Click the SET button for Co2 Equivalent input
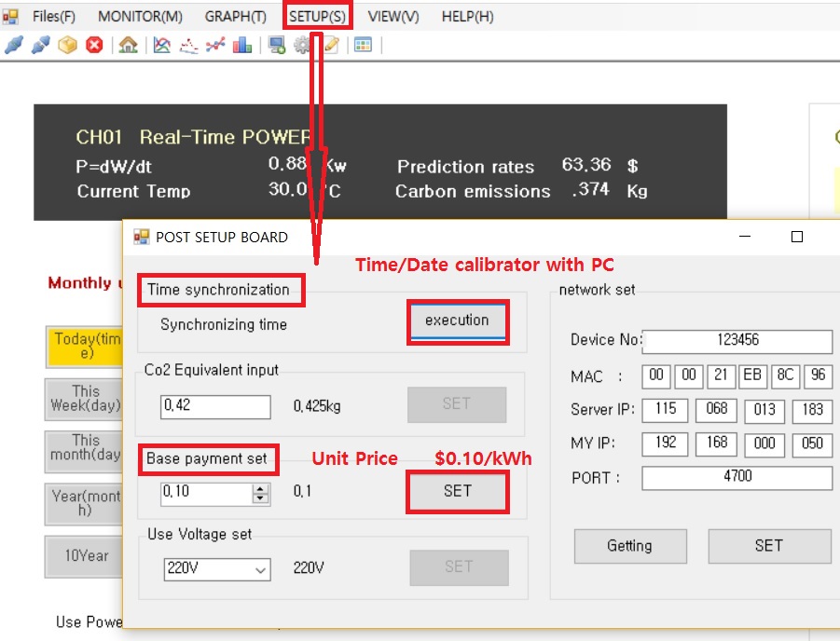The height and width of the screenshot is (641, 840). [457, 404]
